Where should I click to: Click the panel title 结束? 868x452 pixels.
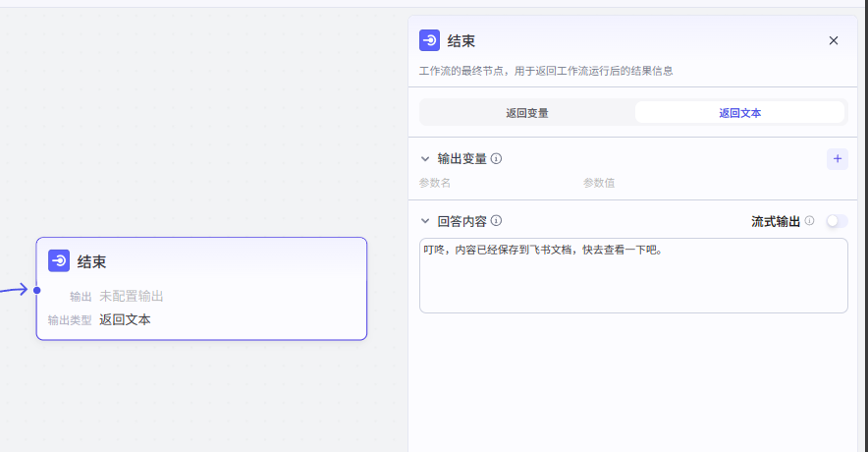[x=461, y=41]
